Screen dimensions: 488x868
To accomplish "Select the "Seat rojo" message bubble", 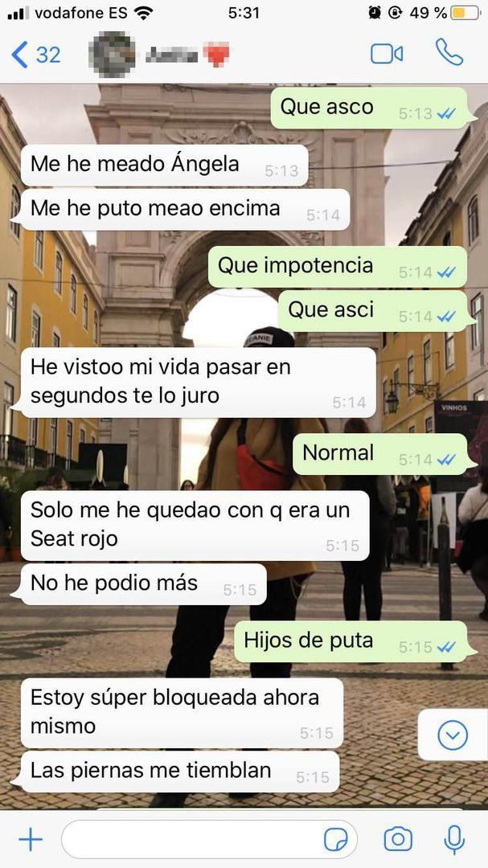I will (195, 526).
